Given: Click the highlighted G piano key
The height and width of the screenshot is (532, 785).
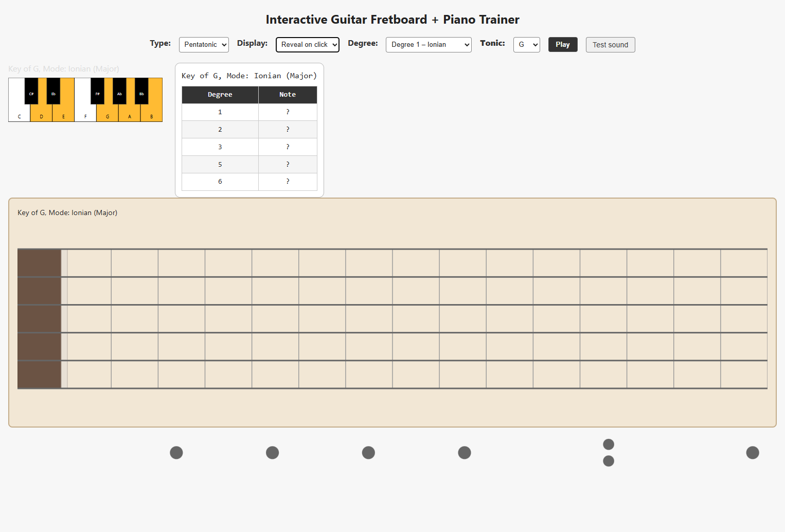Looking at the screenshot, I should click(x=108, y=114).
